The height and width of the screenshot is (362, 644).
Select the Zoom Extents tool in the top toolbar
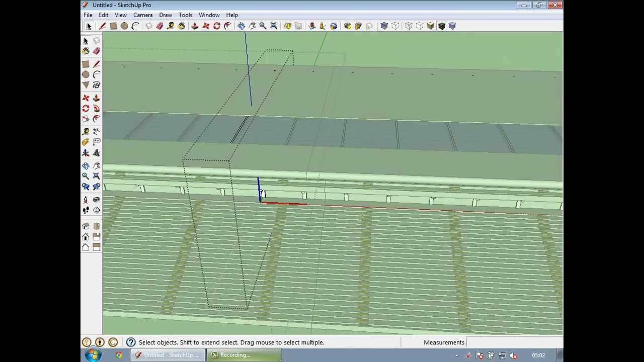pyautogui.click(x=274, y=26)
